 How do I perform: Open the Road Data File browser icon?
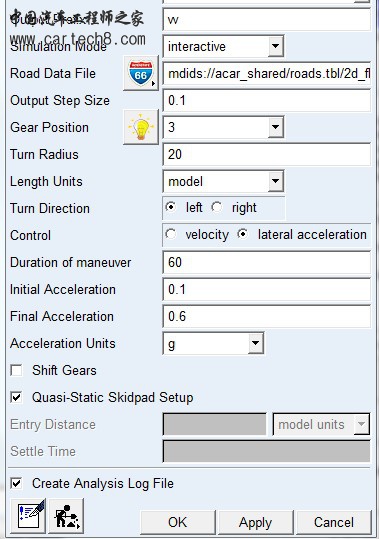[x=141, y=73]
